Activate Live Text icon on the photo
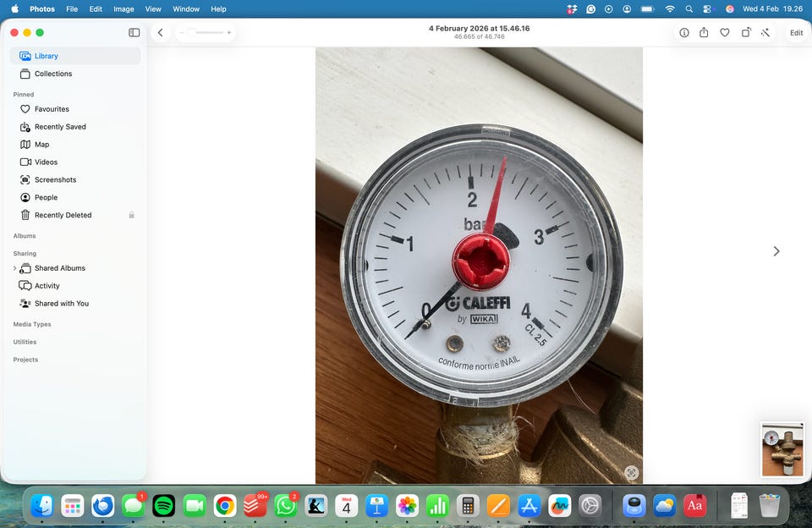The height and width of the screenshot is (528, 812). point(631,472)
